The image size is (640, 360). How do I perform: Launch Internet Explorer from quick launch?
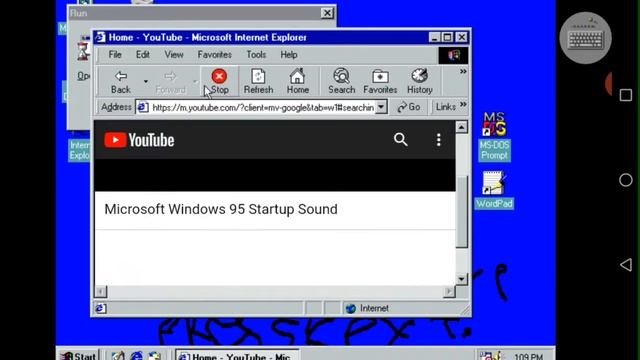pyautogui.click(x=136, y=356)
